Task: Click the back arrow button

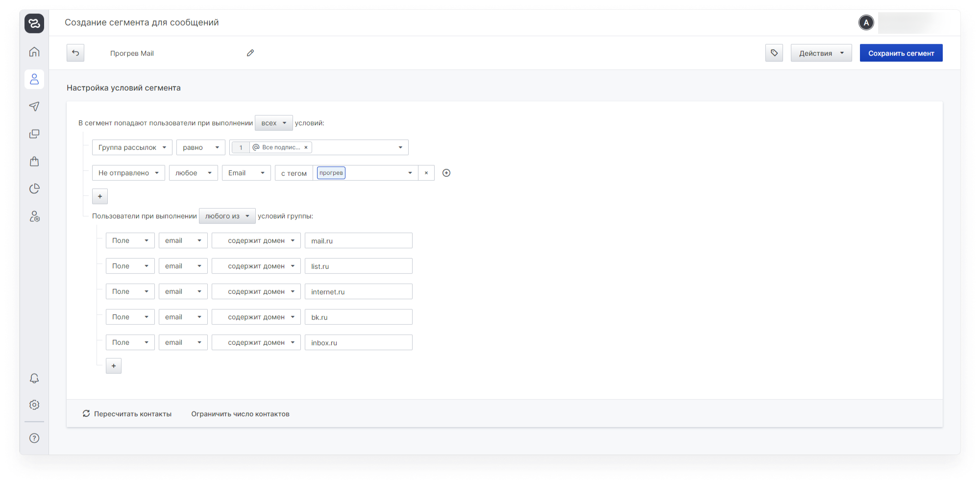Action: tap(75, 53)
